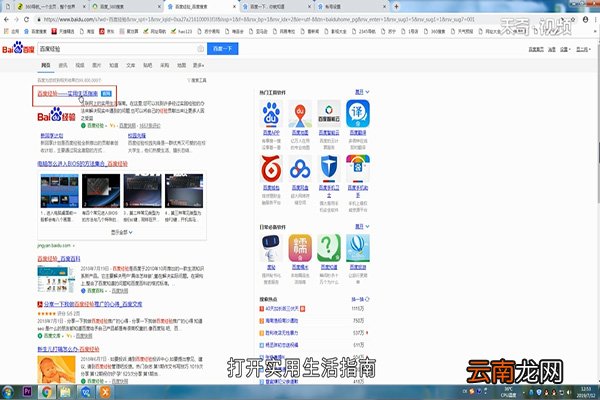Open the 百度经验_百度百科 result link

(x=59, y=259)
